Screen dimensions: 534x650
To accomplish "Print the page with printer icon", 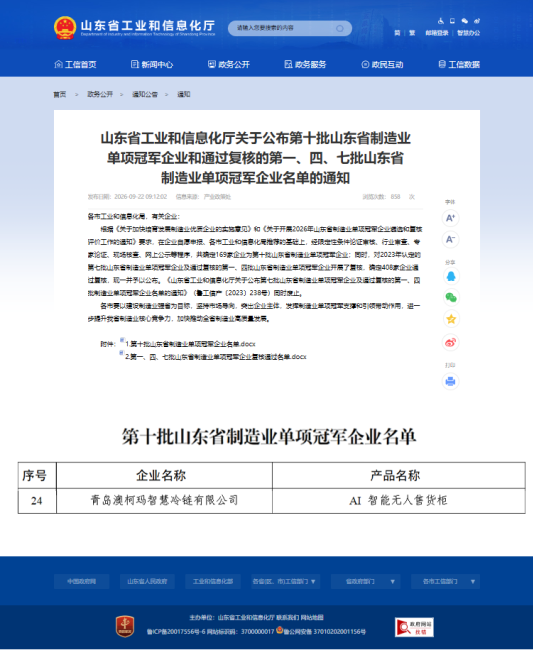I will tap(451, 381).
